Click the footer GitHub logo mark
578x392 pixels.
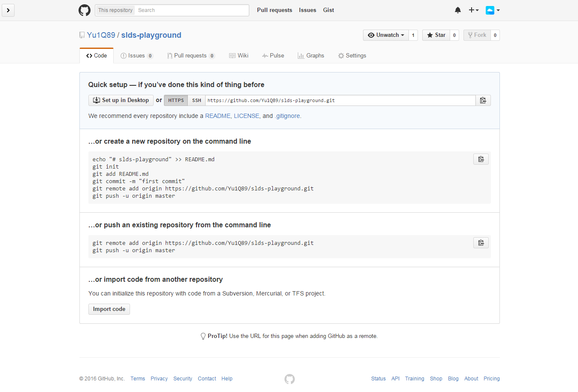click(290, 379)
